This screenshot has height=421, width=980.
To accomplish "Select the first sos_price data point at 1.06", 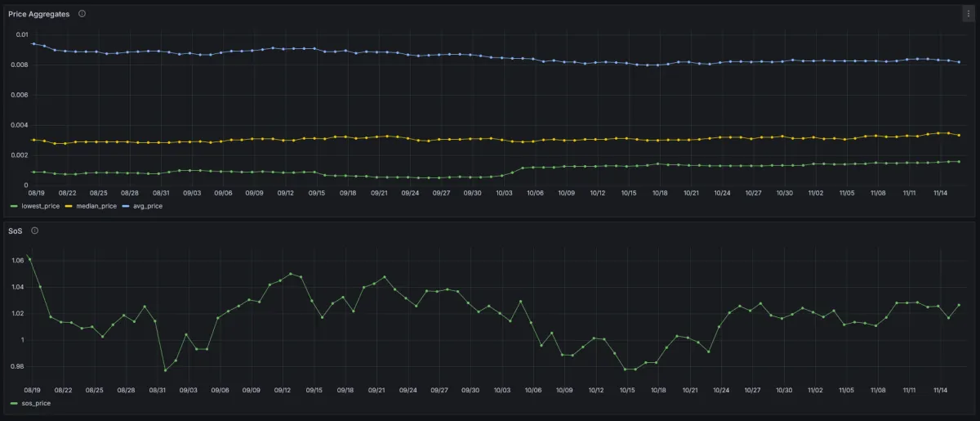I will click(x=30, y=258).
